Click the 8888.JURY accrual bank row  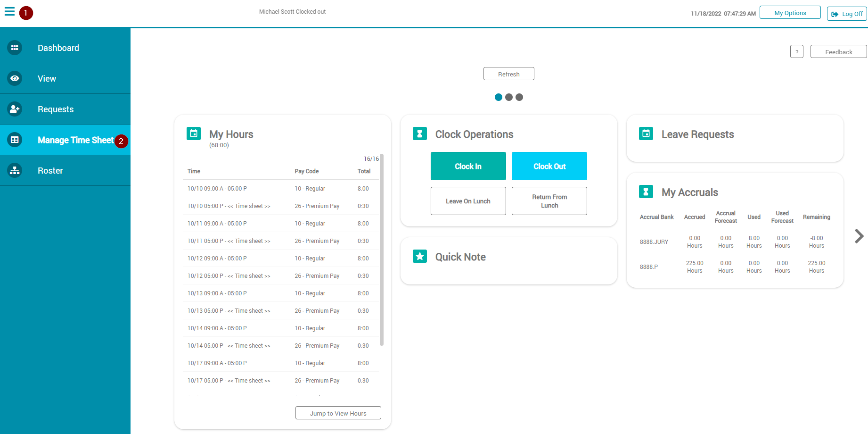coord(735,242)
